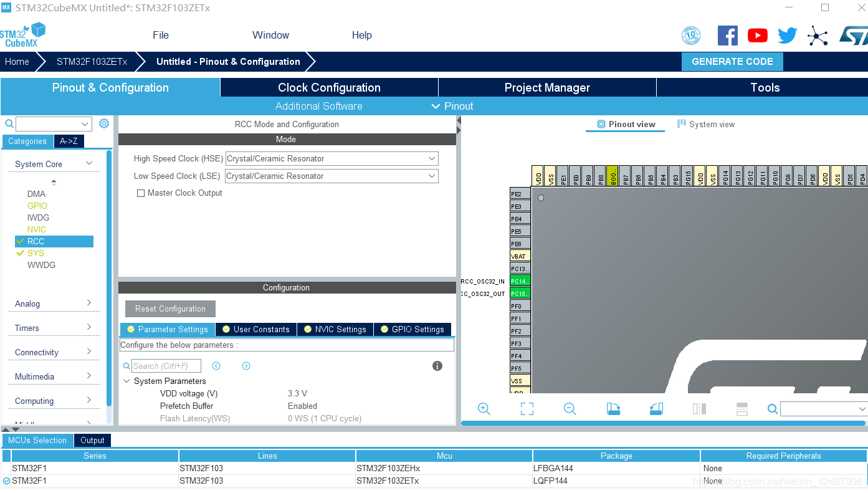The width and height of the screenshot is (868, 493).
Task: Click the 10-year anniversary badge icon
Action: coord(691,36)
